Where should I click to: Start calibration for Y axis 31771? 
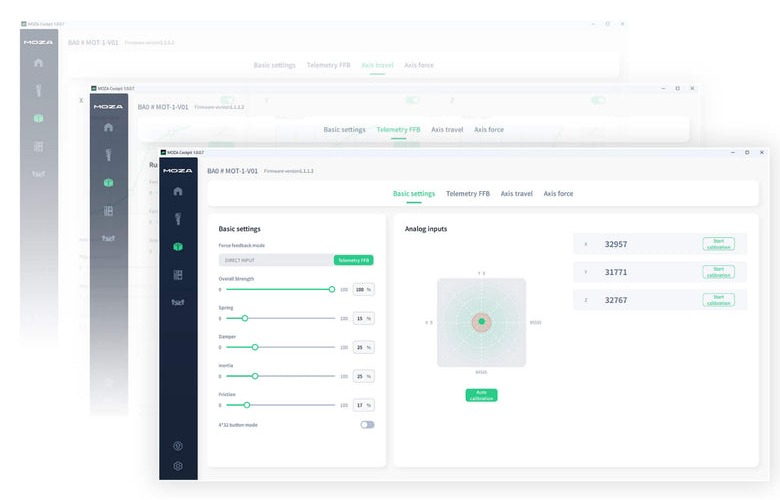pyautogui.click(x=718, y=272)
